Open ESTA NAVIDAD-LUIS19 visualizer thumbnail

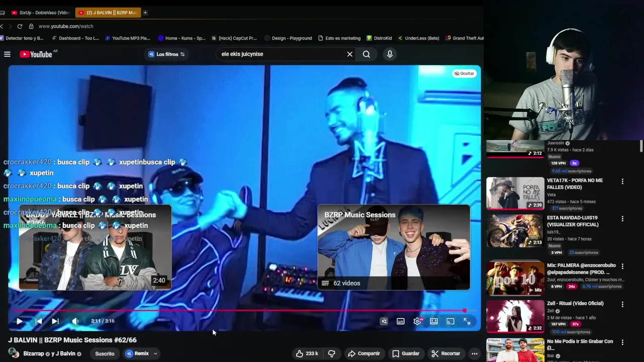515,231
